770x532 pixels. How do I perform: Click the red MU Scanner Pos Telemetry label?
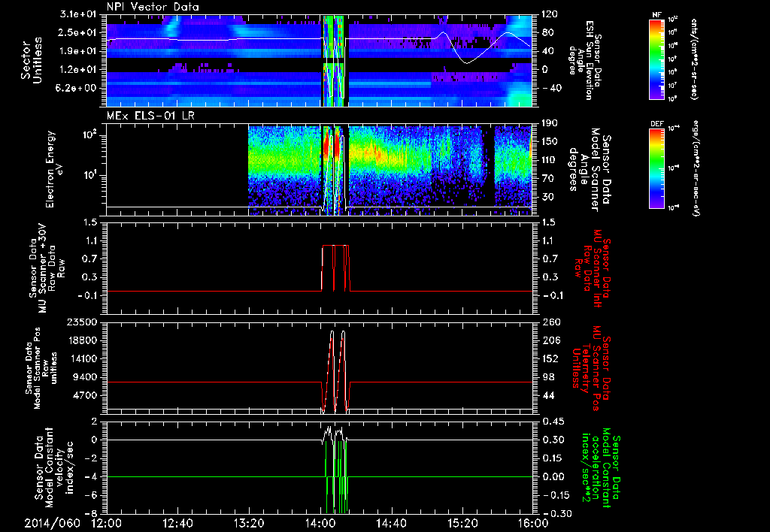(591, 367)
